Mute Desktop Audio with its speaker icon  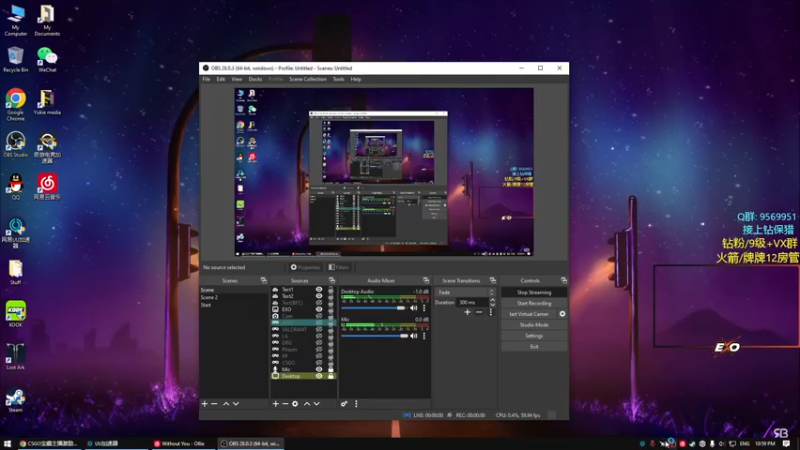click(414, 308)
